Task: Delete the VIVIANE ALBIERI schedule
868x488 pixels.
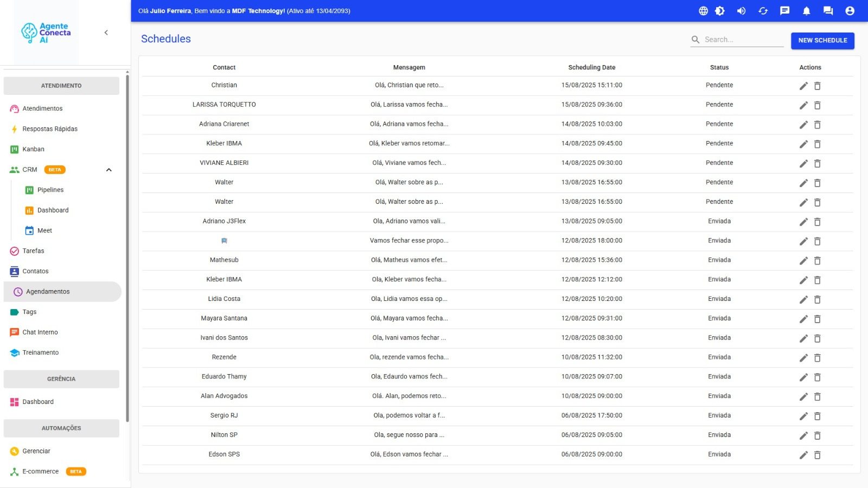Action: tap(818, 163)
